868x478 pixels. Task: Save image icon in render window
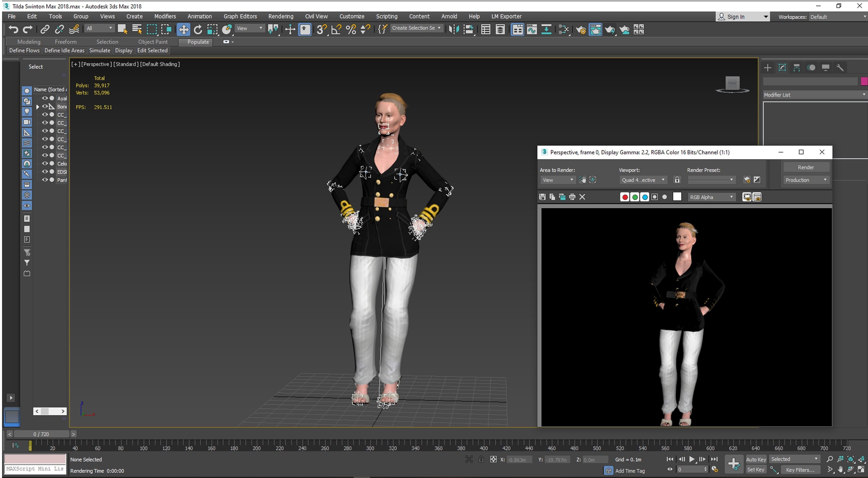point(542,197)
